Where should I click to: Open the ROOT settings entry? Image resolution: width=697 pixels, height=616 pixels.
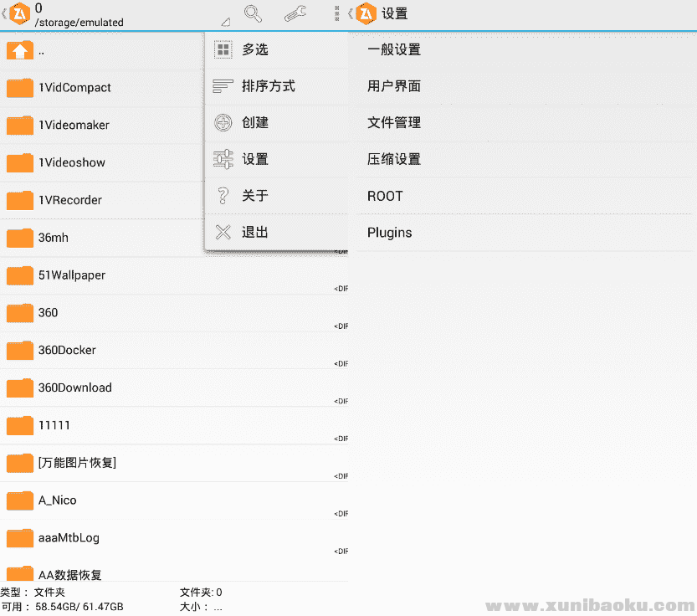(x=386, y=196)
